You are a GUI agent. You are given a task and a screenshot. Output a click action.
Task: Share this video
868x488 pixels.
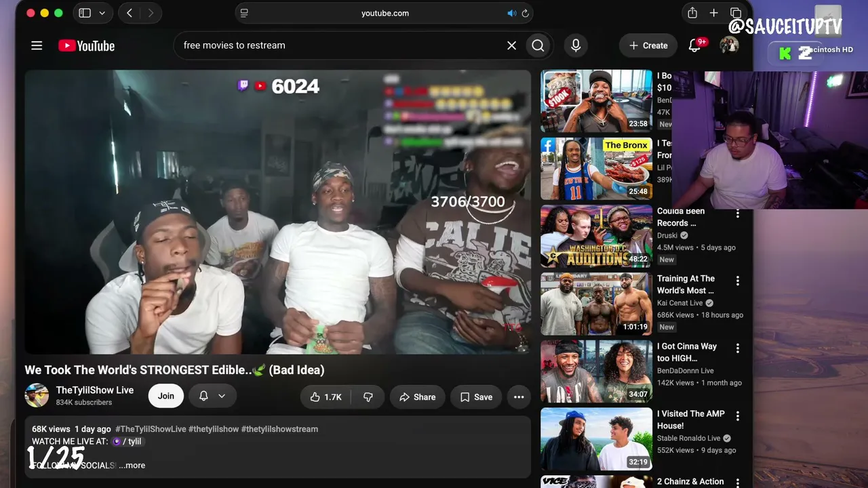click(x=417, y=397)
